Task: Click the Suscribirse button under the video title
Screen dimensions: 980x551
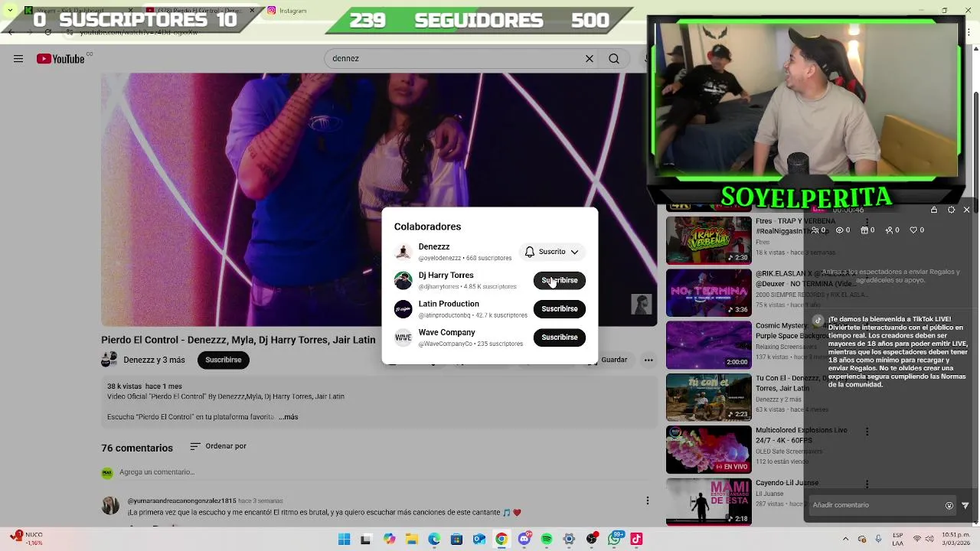Action: (x=224, y=360)
